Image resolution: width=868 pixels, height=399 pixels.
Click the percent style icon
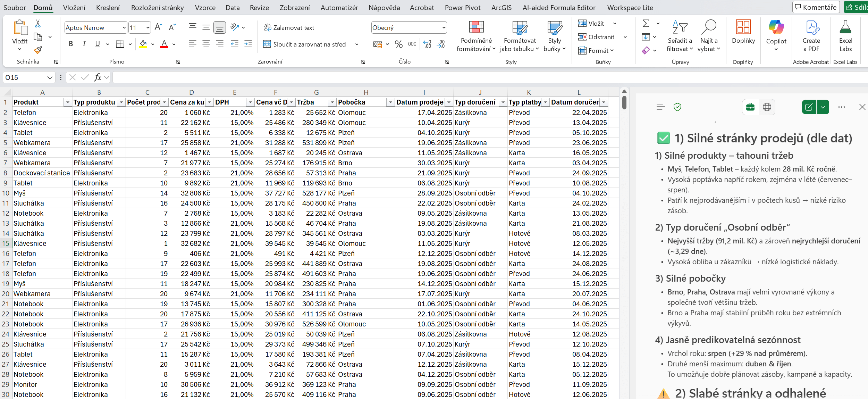pos(398,44)
